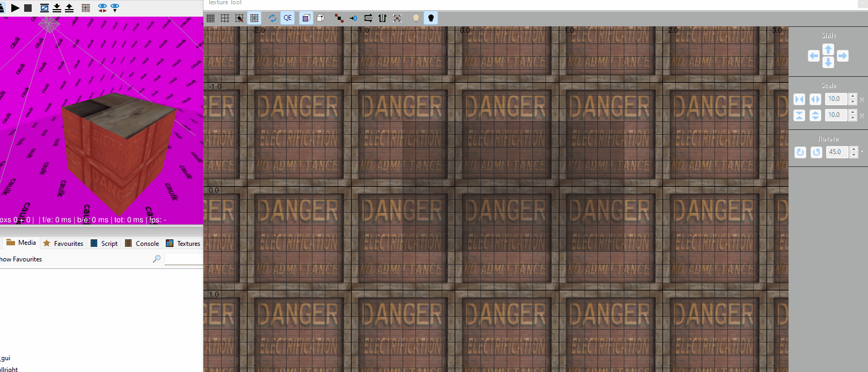Click Show Favourites option label
Image resolution: width=868 pixels, height=372 pixels.
(x=21, y=259)
